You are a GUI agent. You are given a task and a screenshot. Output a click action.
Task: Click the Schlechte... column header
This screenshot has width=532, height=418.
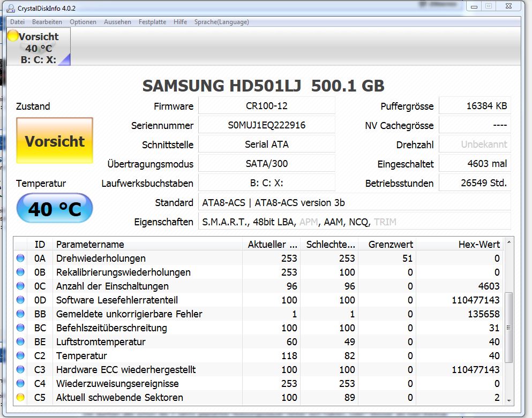[329, 244]
